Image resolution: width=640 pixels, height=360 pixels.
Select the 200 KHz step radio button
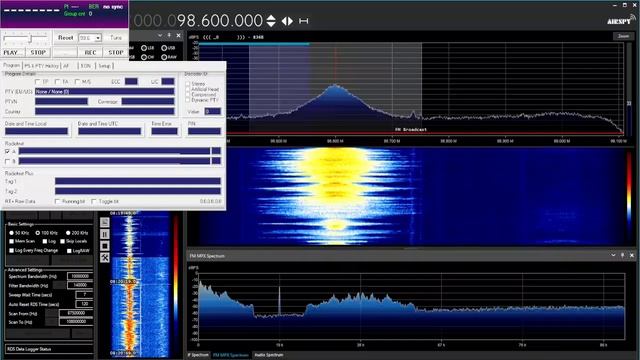pyautogui.click(x=68, y=233)
